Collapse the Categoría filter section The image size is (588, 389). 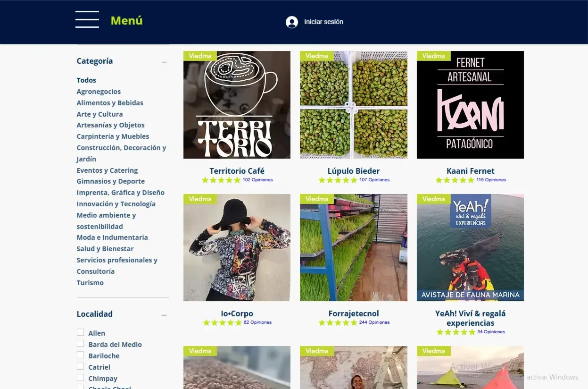164,62
